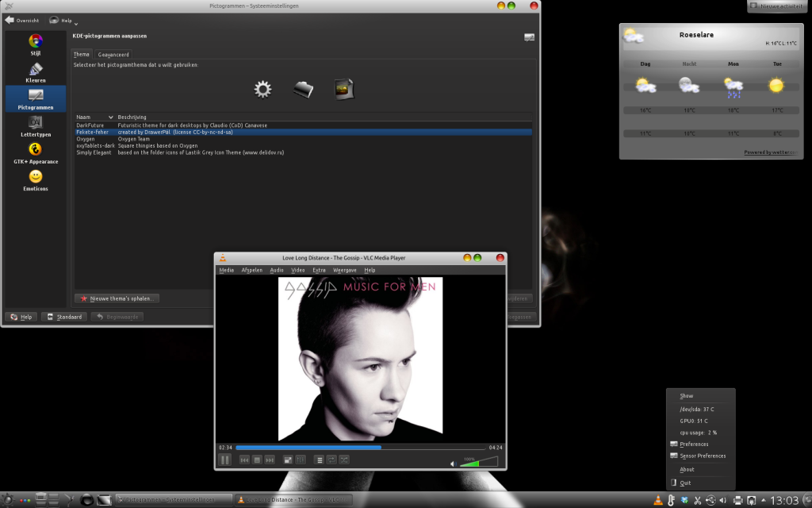Adjust the VLC volume slider
This screenshot has height=508, width=812.
[x=478, y=462]
